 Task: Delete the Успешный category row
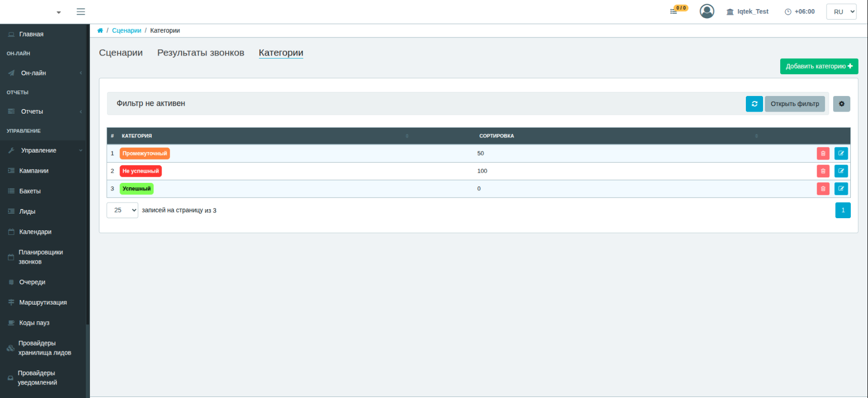coord(823,189)
